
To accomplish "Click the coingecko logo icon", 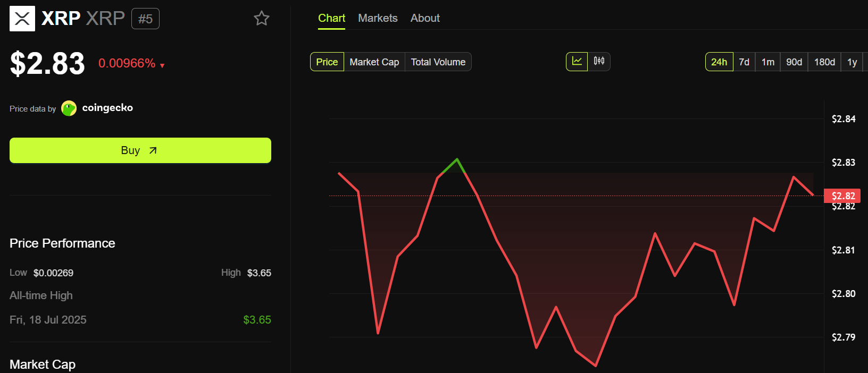I will click(x=69, y=108).
